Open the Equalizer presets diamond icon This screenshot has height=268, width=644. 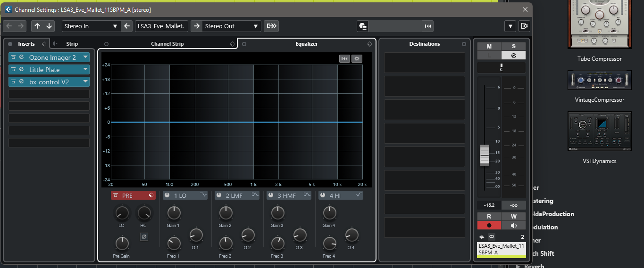coord(369,44)
